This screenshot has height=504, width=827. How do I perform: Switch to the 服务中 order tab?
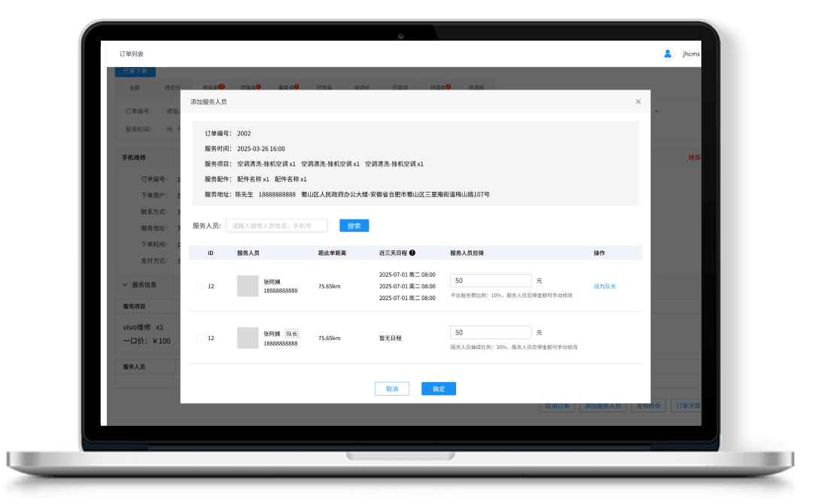pyautogui.click(x=287, y=87)
